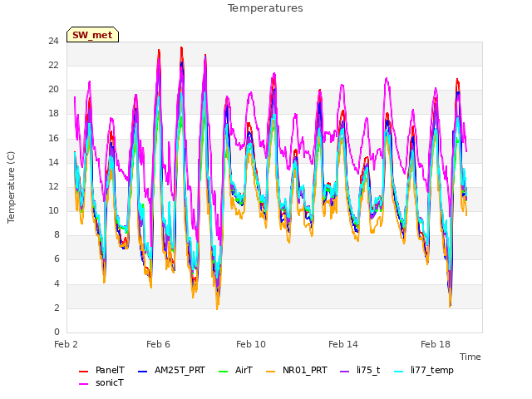Click the SW_met annotation label
This screenshot has width=532, height=399.
click(92, 35)
